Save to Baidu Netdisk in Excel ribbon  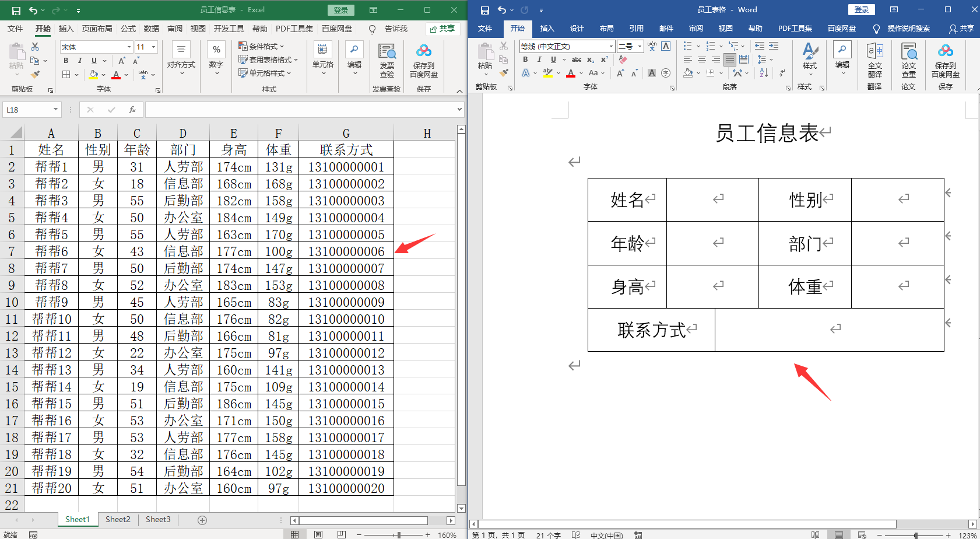[x=424, y=60]
